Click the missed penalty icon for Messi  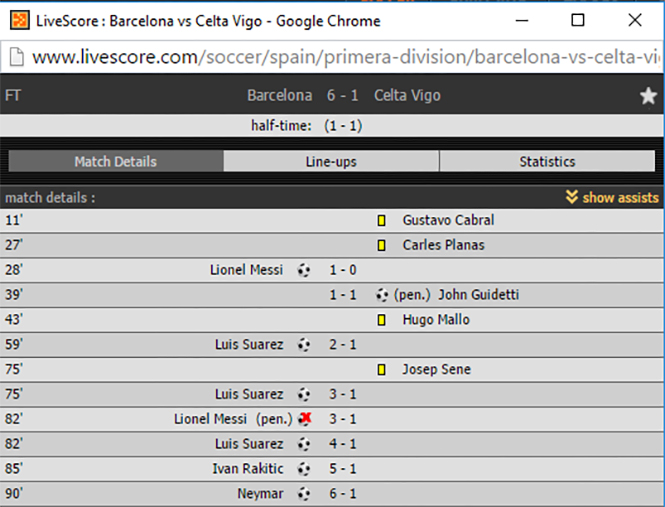(305, 419)
